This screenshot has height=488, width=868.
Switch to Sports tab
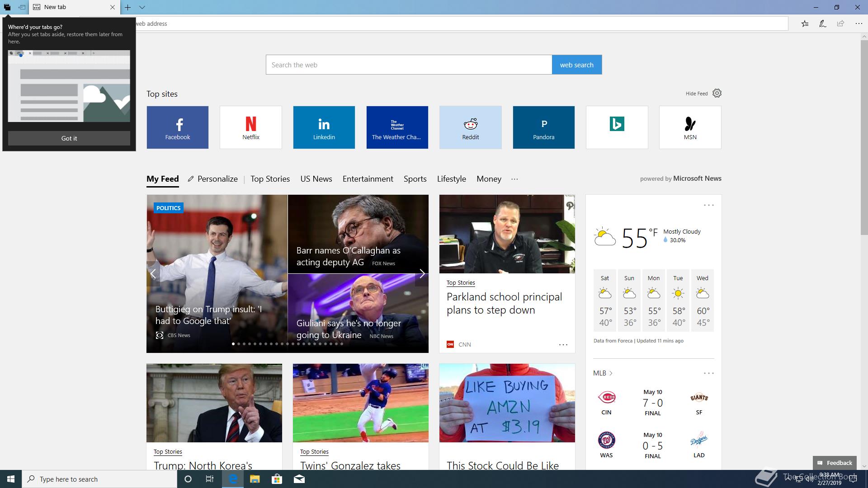click(x=415, y=179)
